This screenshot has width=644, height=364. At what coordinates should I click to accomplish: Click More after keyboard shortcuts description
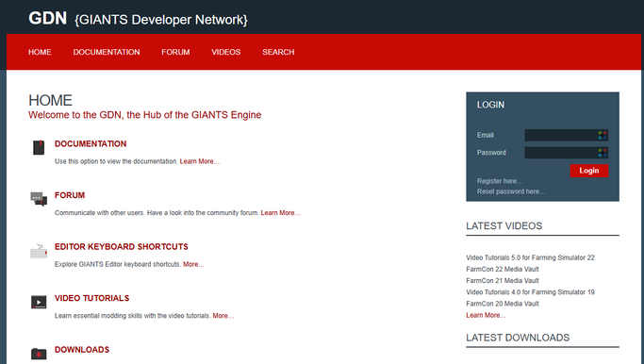pos(193,264)
